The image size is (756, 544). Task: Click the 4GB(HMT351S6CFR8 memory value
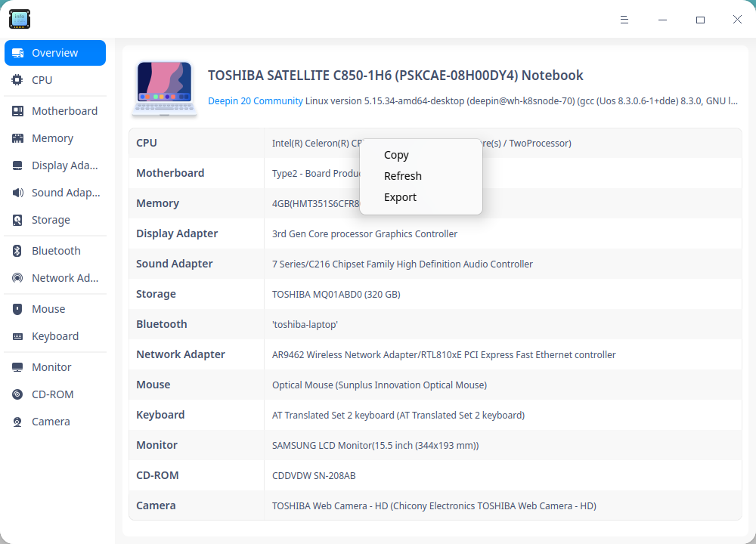coord(316,204)
